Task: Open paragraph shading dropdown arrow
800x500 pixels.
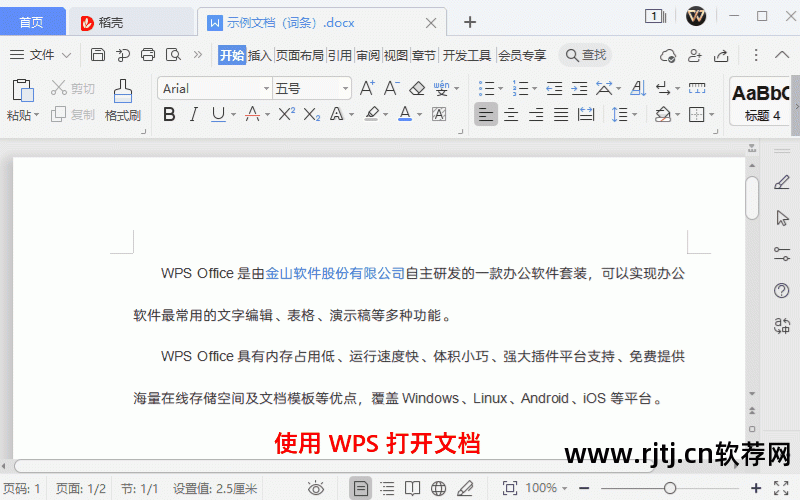Action: (678, 114)
